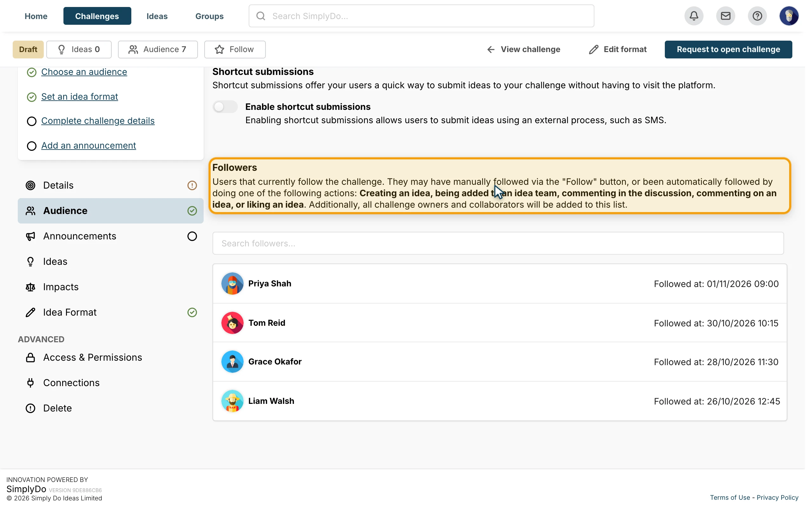Open the user profile avatar
The image size is (812, 508).
(789, 16)
